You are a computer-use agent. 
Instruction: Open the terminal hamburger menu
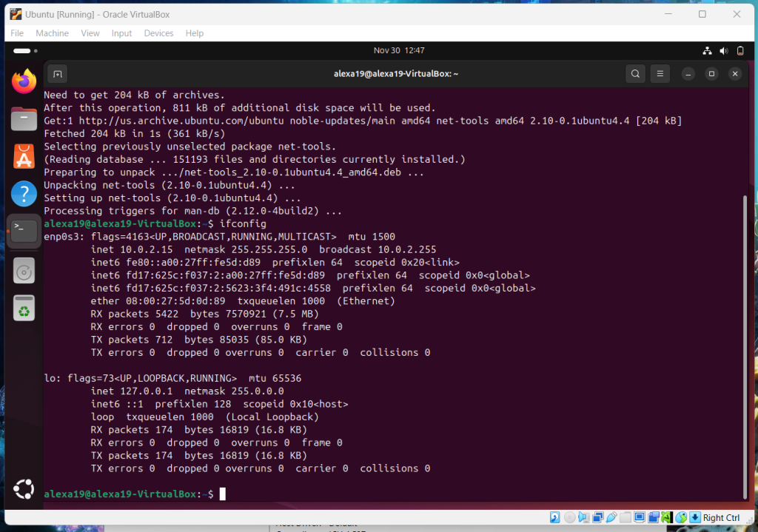(x=661, y=74)
